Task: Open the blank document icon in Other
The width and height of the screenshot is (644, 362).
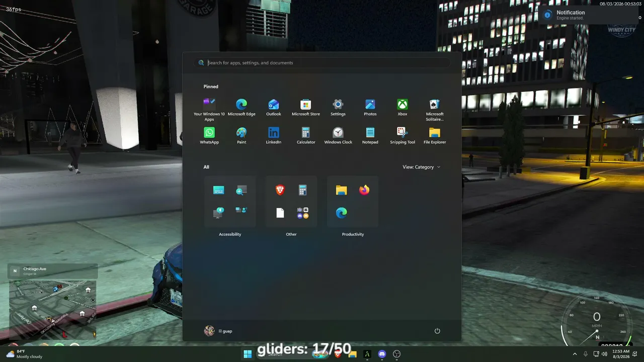Action: click(280, 213)
